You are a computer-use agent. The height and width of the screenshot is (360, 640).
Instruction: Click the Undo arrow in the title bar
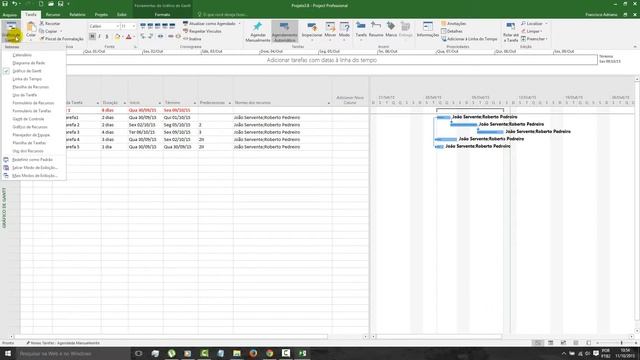click(x=15, y=4)
